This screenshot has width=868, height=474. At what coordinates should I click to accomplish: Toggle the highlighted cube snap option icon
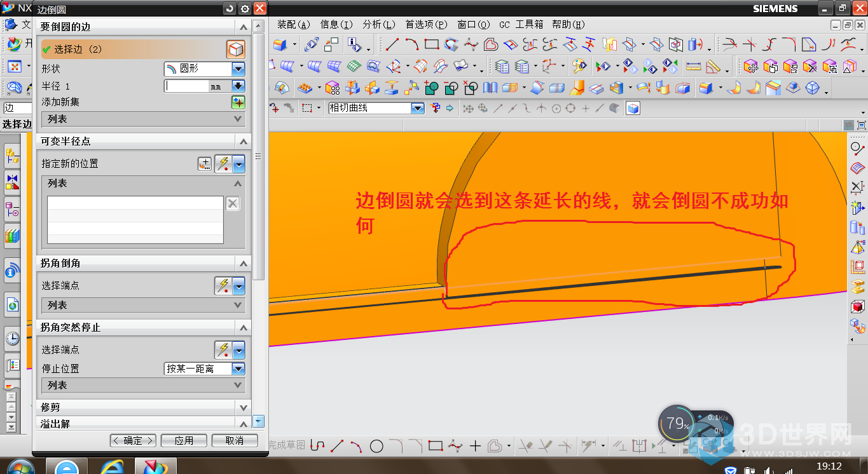[x=633, y=109]
